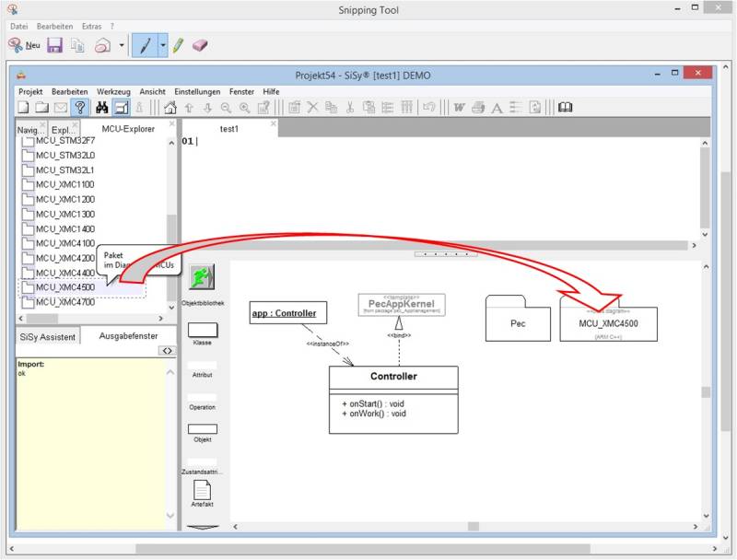
Task: Click envelope icon in SiSy toolbar
Action: point(61,108)
